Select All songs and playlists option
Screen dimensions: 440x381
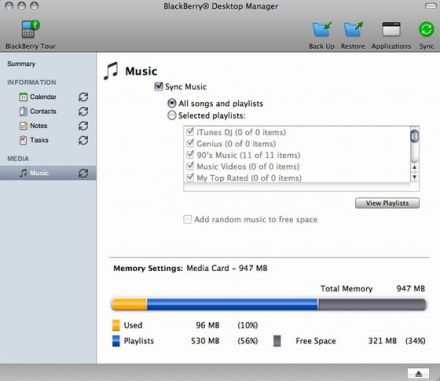[172, 103]
